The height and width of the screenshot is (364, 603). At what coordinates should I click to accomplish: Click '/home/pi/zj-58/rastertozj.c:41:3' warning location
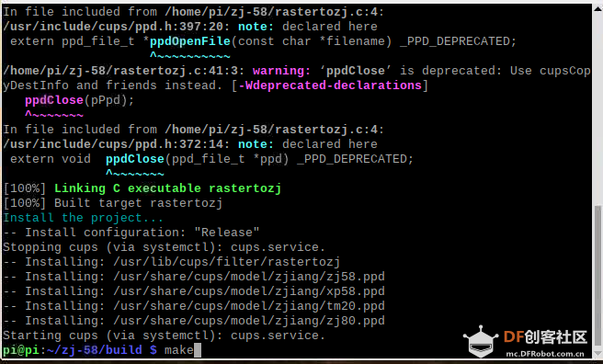click(x=123, y=71)
